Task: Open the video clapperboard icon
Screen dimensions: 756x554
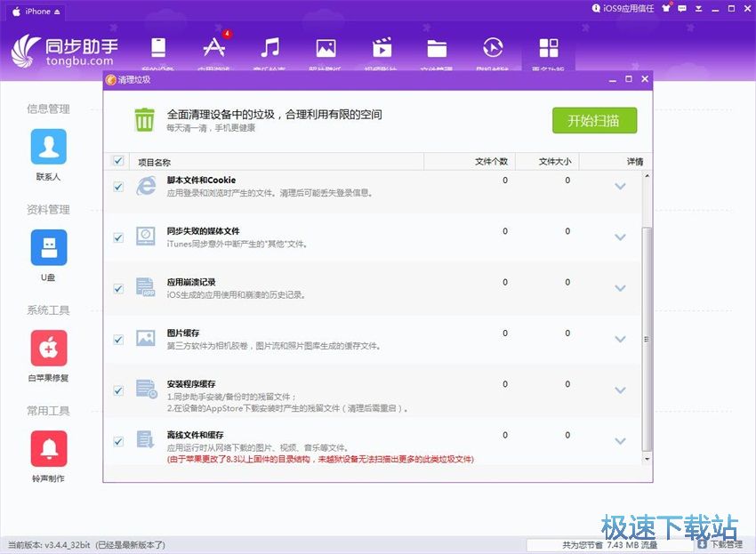Action: 382,48
